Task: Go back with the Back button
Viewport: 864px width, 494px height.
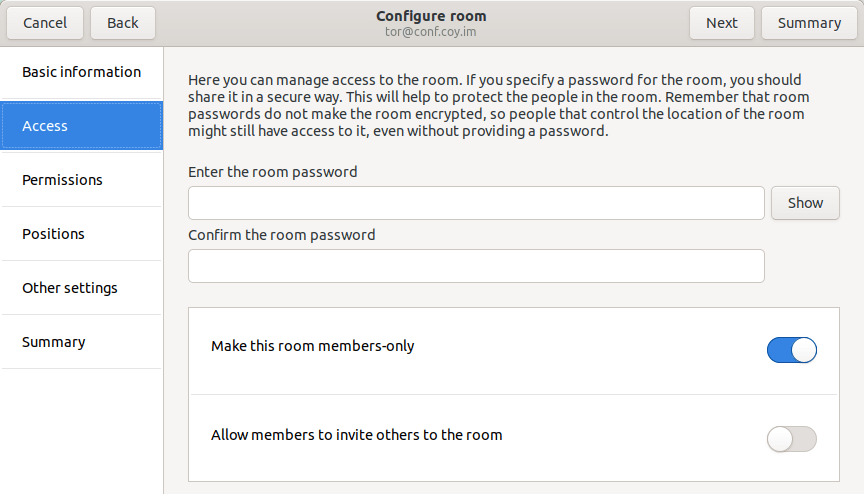Action: pyautogui.click(x=123, y=23)
